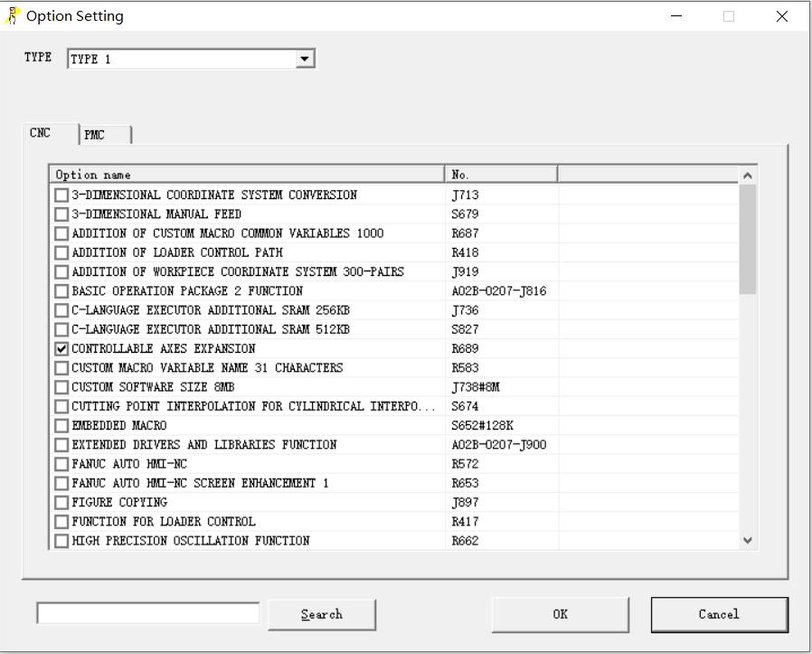Image resolution: width=812 pixels, height=654 pixels.
Task: Click the Search button
Action: tap(322, 614)
